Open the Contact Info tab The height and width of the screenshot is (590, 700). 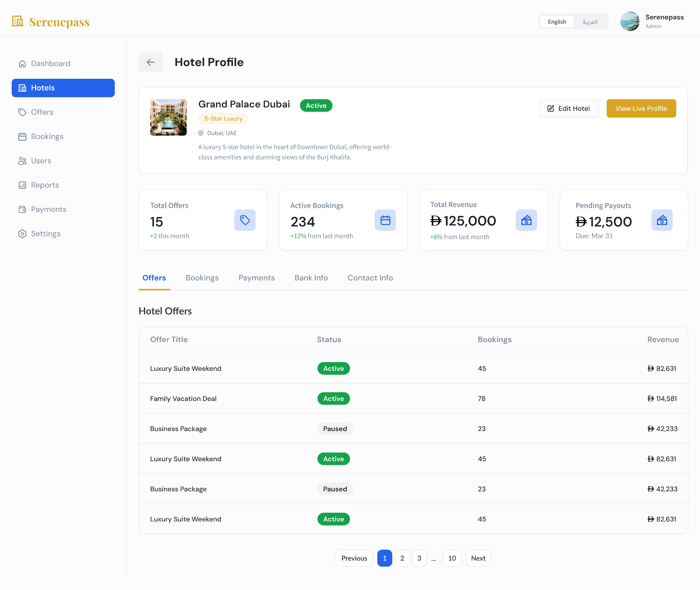pos(370,278)
